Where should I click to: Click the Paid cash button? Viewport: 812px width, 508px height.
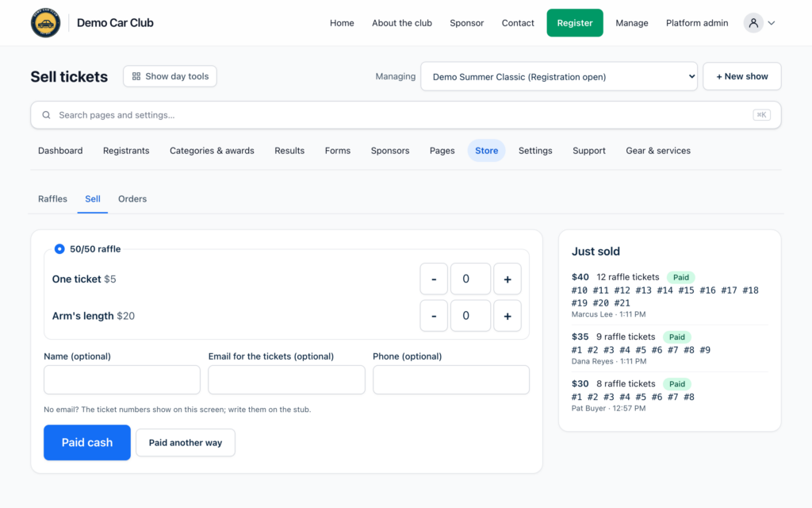[87, 443]
